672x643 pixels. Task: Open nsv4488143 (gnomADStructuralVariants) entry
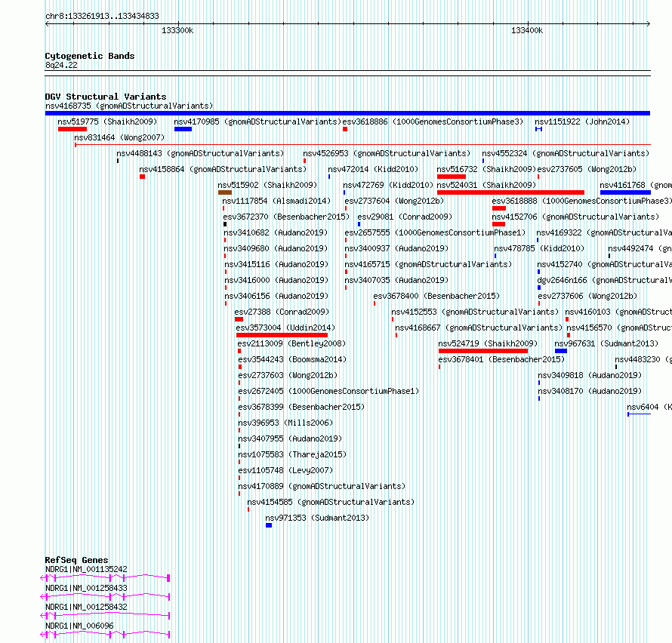[x=200, y=153]
